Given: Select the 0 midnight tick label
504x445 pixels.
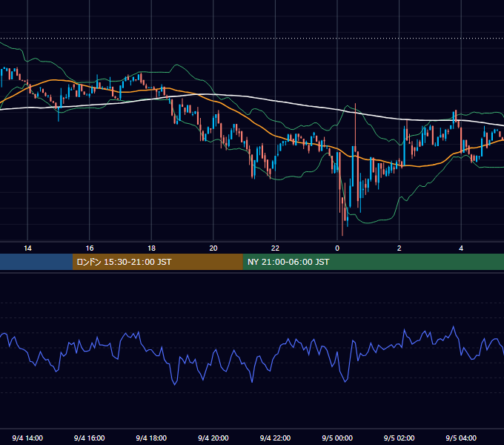Looking at the screenshot, I should tap(337, 248).
